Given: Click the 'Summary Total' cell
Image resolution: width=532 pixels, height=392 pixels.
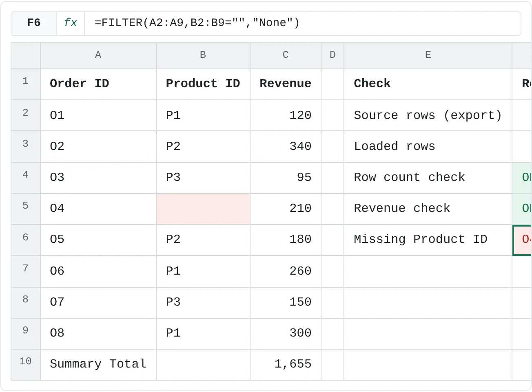Looking at the screenshot, I should (x=98, y=365).
